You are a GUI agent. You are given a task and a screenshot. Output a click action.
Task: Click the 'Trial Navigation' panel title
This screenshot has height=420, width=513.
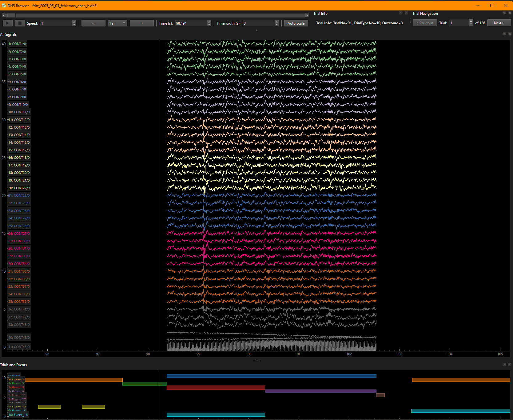click(425, 14)
